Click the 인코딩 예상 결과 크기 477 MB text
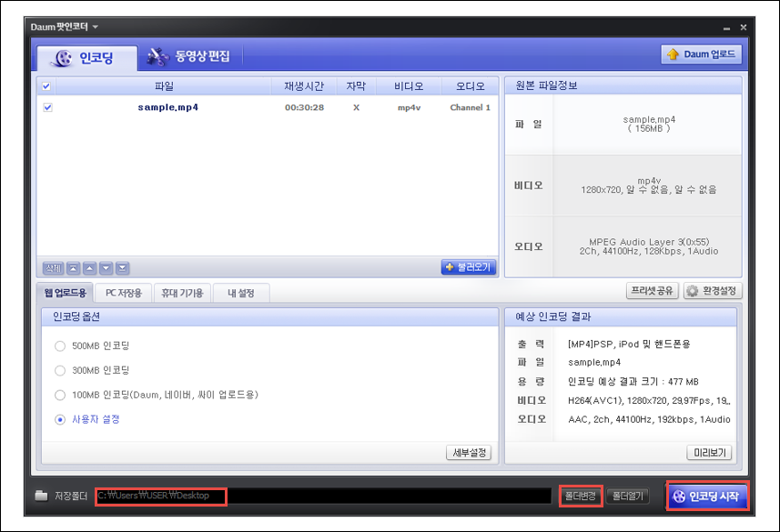The image size is (780, 532). click(x=633, y=382)
